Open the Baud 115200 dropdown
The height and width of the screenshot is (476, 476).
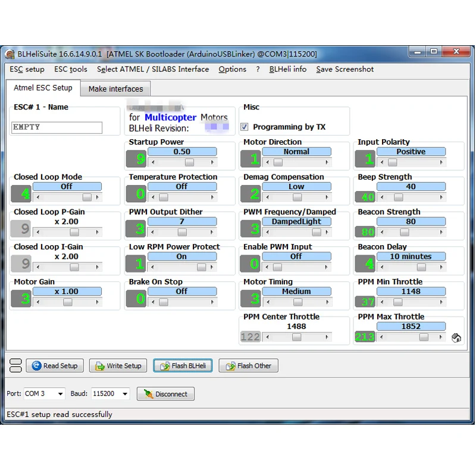coord(125,394)
